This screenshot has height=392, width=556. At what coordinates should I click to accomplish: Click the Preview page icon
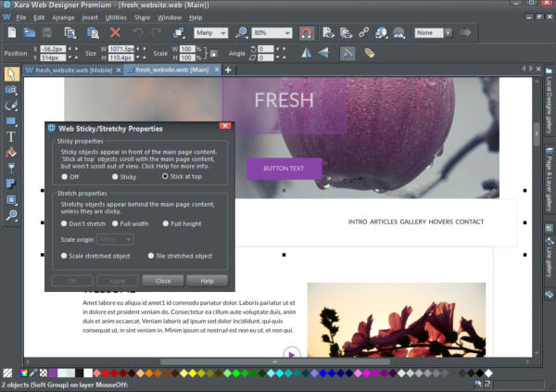(328, 32)
